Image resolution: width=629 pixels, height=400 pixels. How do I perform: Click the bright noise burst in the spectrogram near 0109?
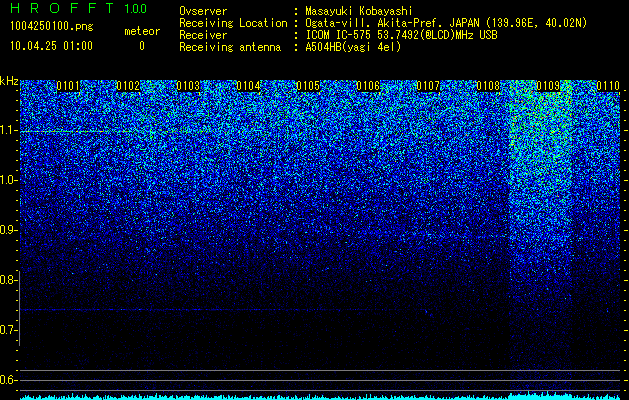pyautogui.click(x=541, y=181)
